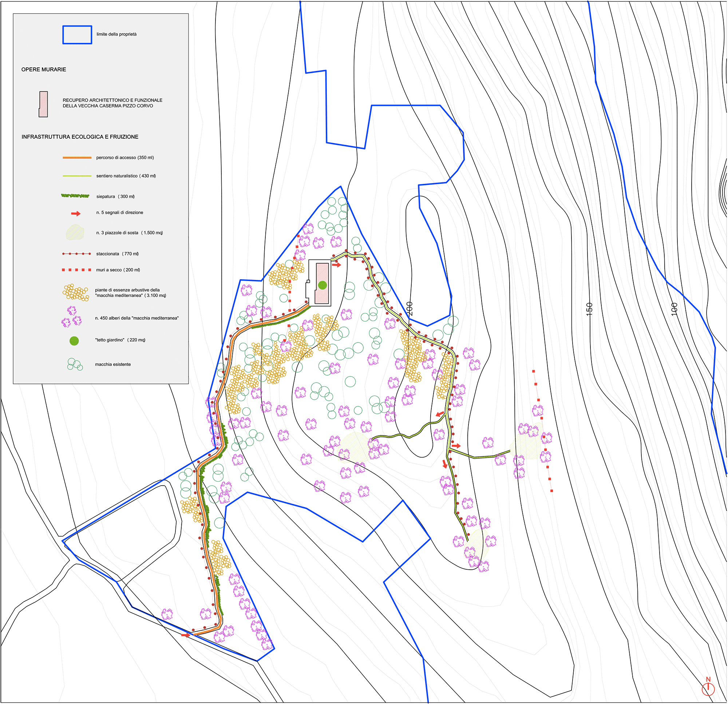Click the contour elevation label 200
Viewport: 728px width, 704px height.
[x=409, y=309]
